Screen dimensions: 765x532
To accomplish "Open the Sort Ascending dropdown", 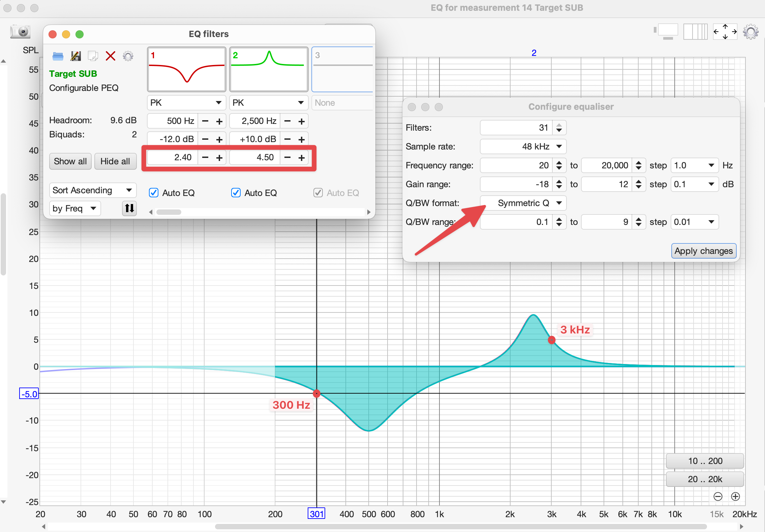I will tap(92, 190).
